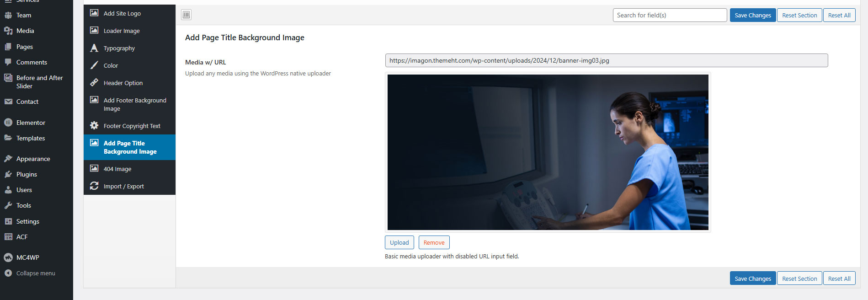Open Add Footer Background Image section
Screen dimensions: 868x300
coord(129,104)
